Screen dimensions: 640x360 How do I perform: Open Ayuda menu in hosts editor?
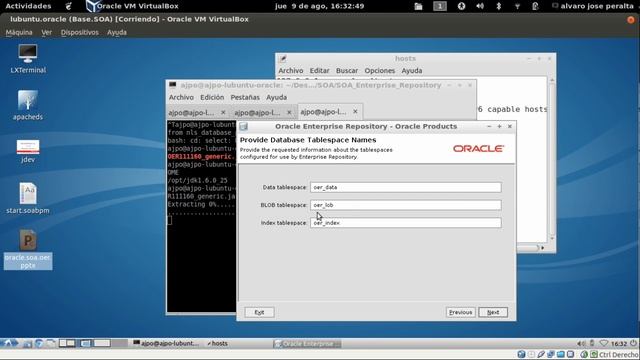[412, 71]
